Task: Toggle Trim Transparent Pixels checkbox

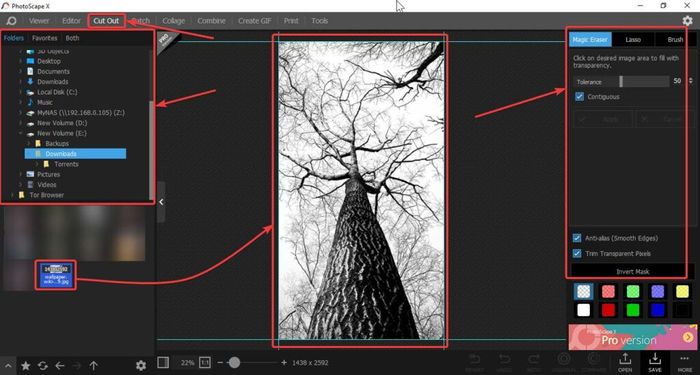Action: coord(577,254)
